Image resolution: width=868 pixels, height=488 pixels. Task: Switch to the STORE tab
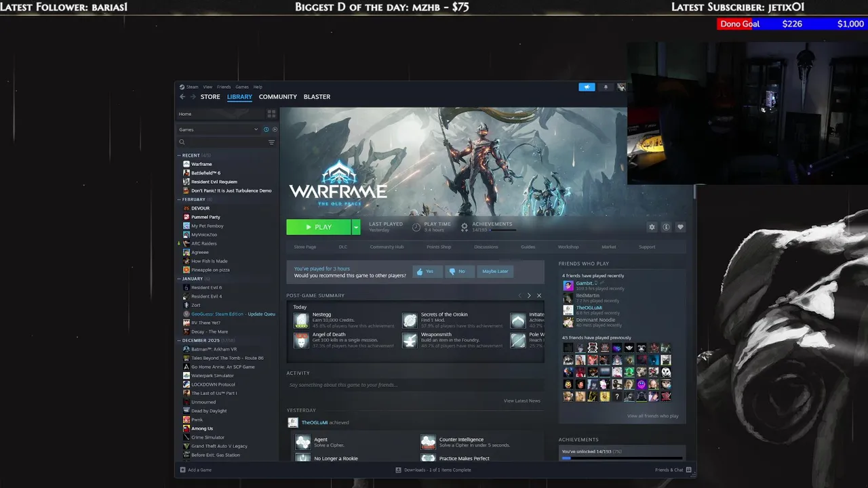210,97
